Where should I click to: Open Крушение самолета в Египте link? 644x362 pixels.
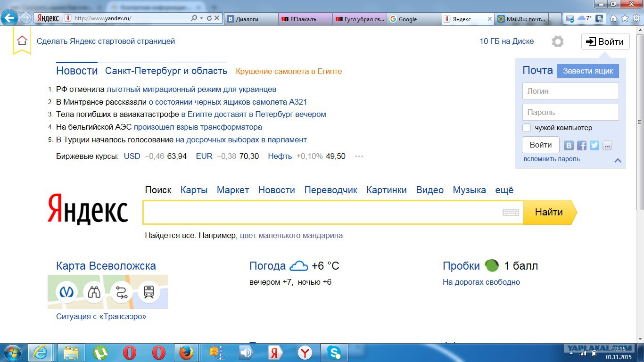point(289,71)
